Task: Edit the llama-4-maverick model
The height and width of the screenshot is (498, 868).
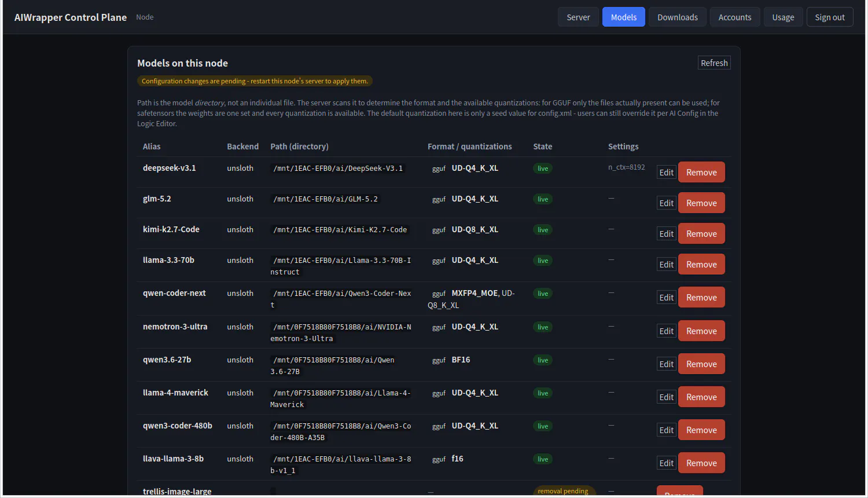Action: tap(667, 397)
